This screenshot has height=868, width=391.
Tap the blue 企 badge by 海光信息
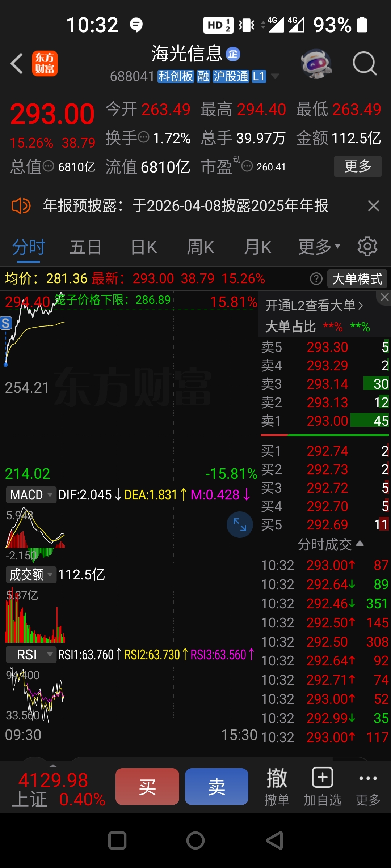pos(233,54)
